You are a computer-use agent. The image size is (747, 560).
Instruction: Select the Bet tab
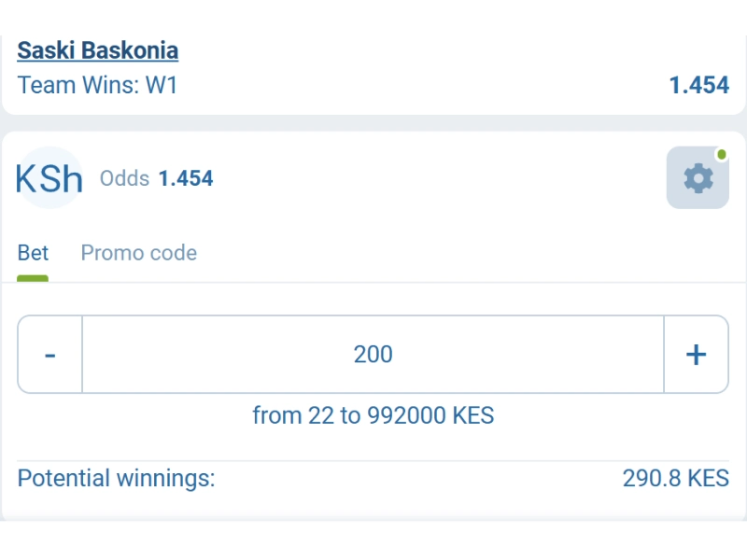(34, 252)
